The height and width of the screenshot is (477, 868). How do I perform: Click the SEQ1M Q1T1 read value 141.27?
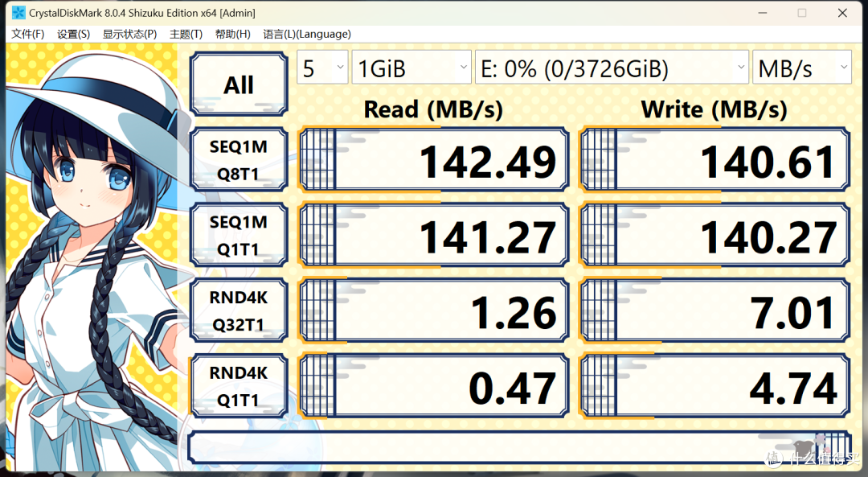(x=433, y=235)
